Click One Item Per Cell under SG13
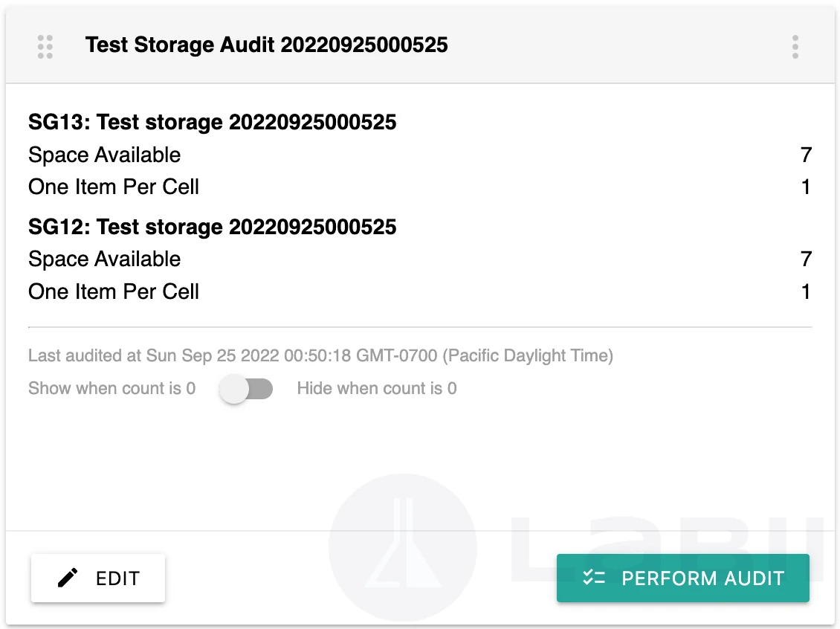 click(x=113, y=187)
